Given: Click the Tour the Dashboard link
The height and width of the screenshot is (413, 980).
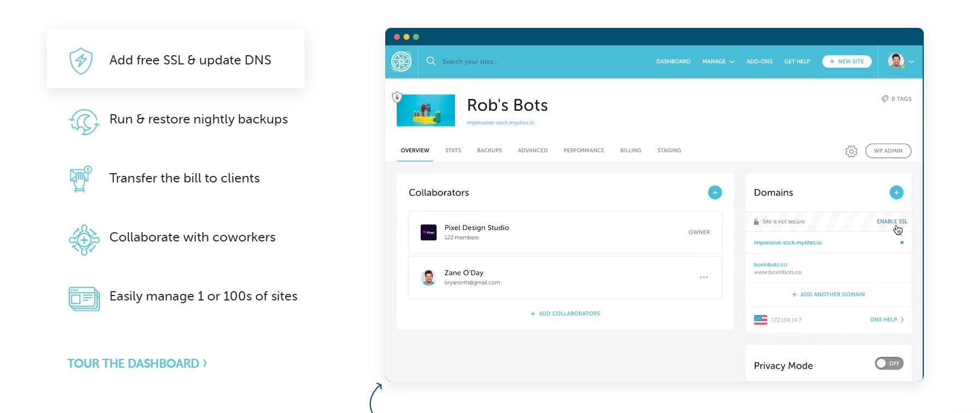Looking at the screenshot, I should pyautogui.click(x=137, y=363).
